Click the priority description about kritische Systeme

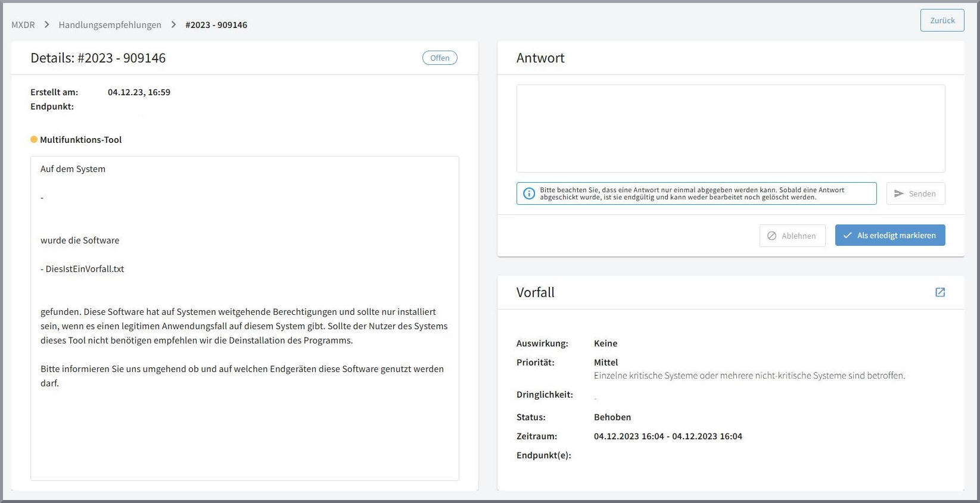pyautogui.click(x=749, y=375)
